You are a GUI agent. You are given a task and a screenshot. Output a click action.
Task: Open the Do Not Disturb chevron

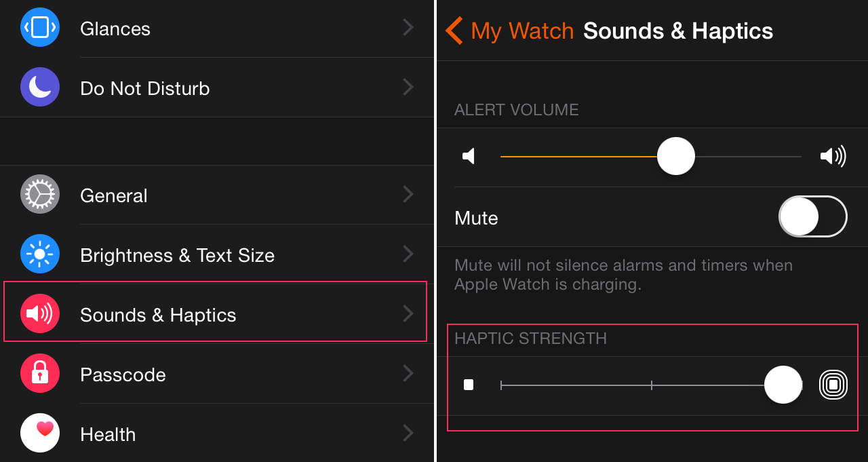coord(408,87)
